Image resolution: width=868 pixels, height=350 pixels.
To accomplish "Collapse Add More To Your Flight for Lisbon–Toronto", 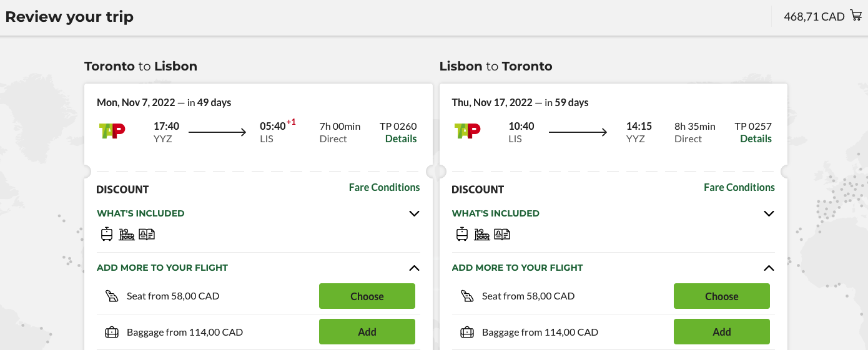I will [769, 268].
